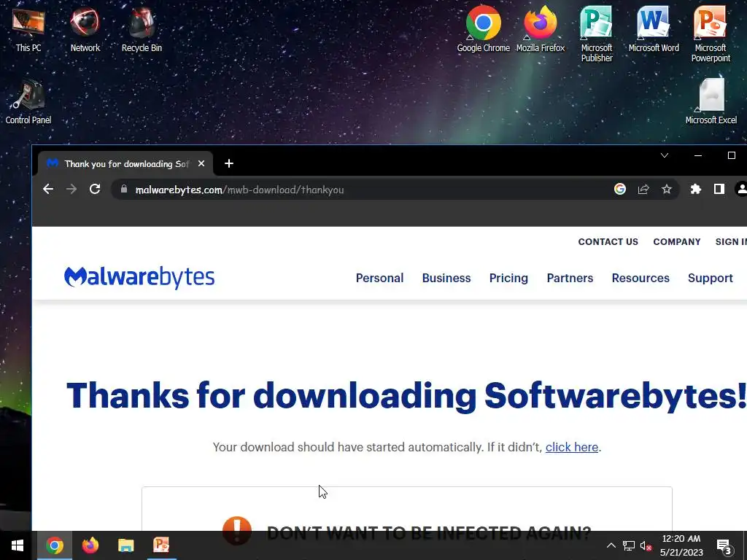Launch Mozilla Firefox desktop shortcut
Viewport: 747px width, 560px height.
click(541, 29)
